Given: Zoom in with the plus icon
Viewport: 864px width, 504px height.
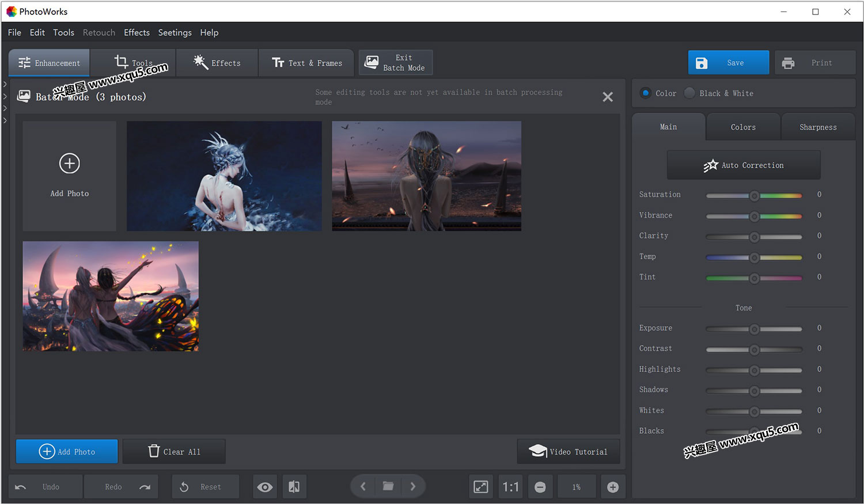Looking at the screenshot, I should pos(613,487).
